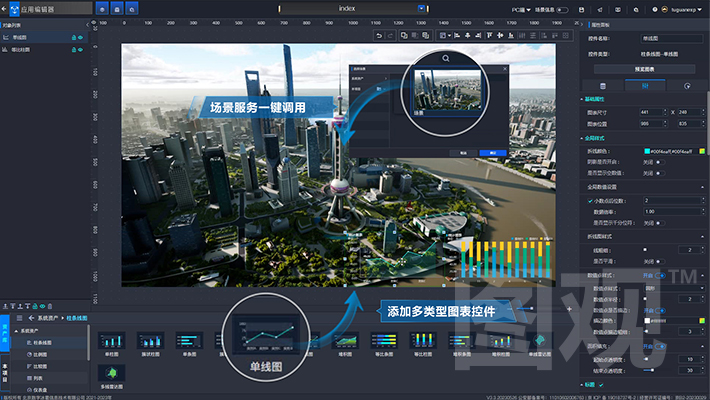
Task: Click the copy icon in canvas toolbar
Action: (x=402, y=36)
